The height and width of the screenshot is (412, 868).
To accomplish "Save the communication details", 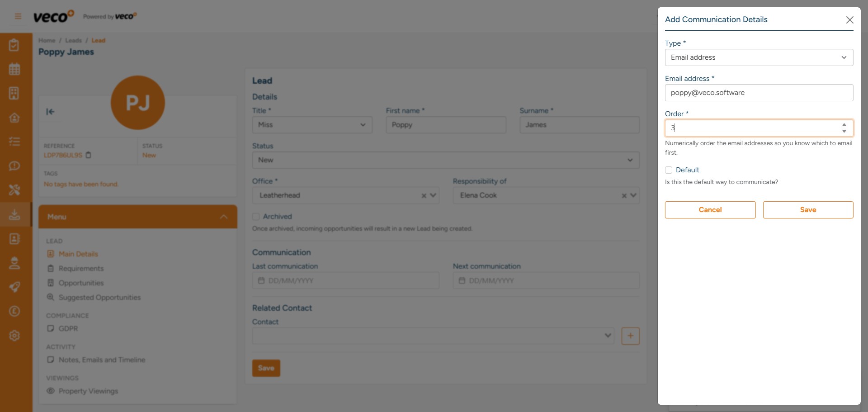I will point(808,210).
